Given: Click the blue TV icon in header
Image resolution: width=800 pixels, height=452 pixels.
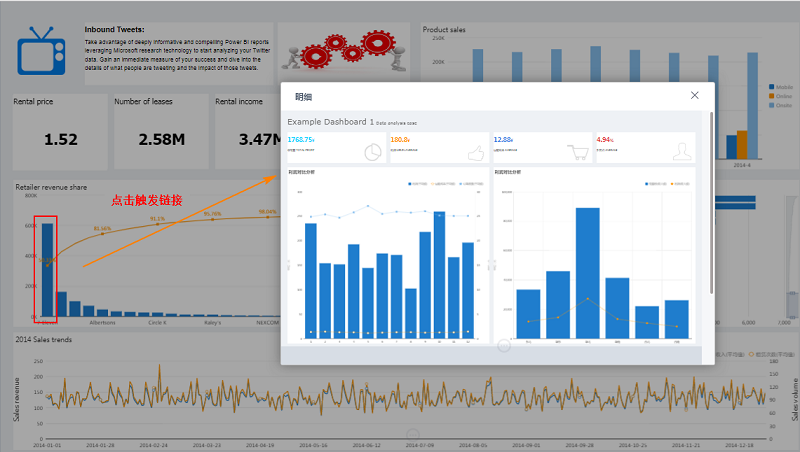Looking at the screenshot, I should point(42,49).
